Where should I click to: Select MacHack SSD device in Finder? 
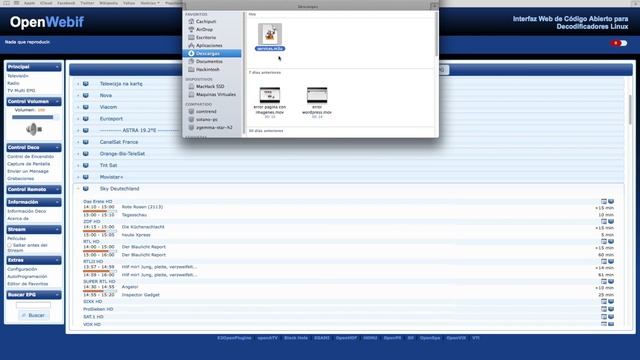[210, 86]
